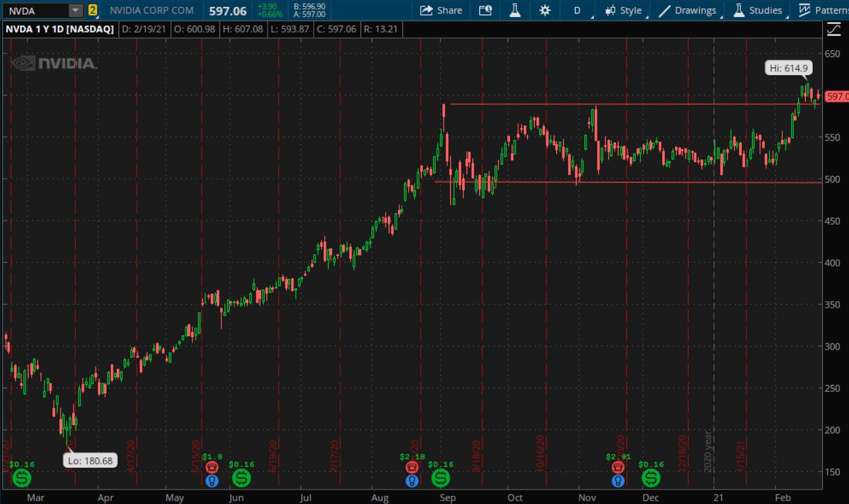
Task: Click the NVDA symbol input field
Action: pos(35,11)
